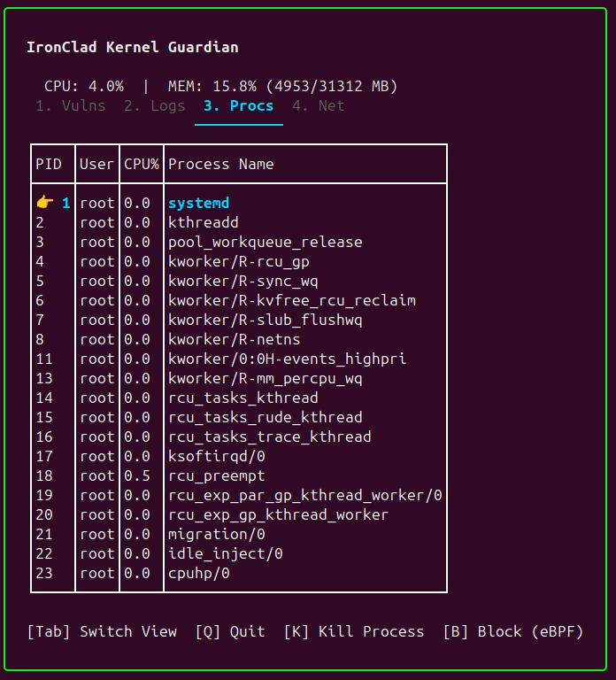Viewport: 616px width, 680px height.
Task: Click the MEM: 15.8% status readout
Action: point(283,86)
